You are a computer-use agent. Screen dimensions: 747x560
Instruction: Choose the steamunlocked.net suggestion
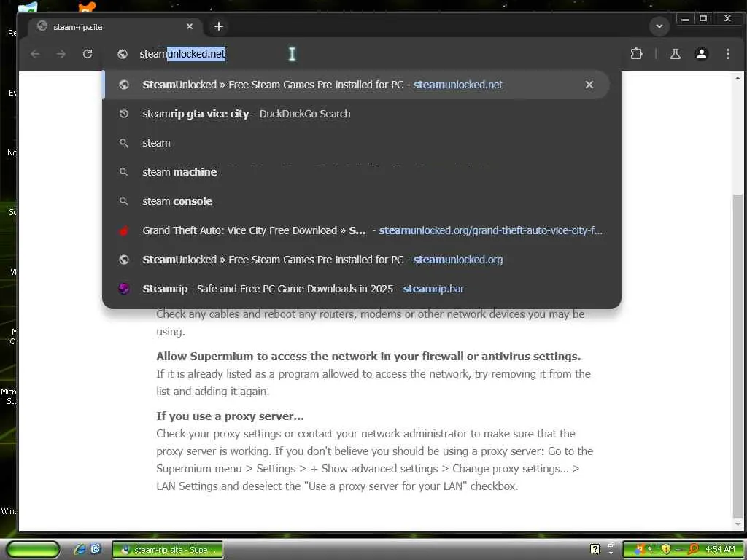point(355,85)
